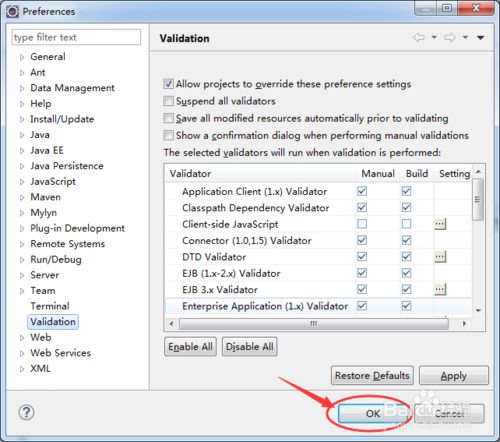The width and height of the screenshot is (500, 442).
Task: Expand the Help preferences node
Action: tap(22, 104)
